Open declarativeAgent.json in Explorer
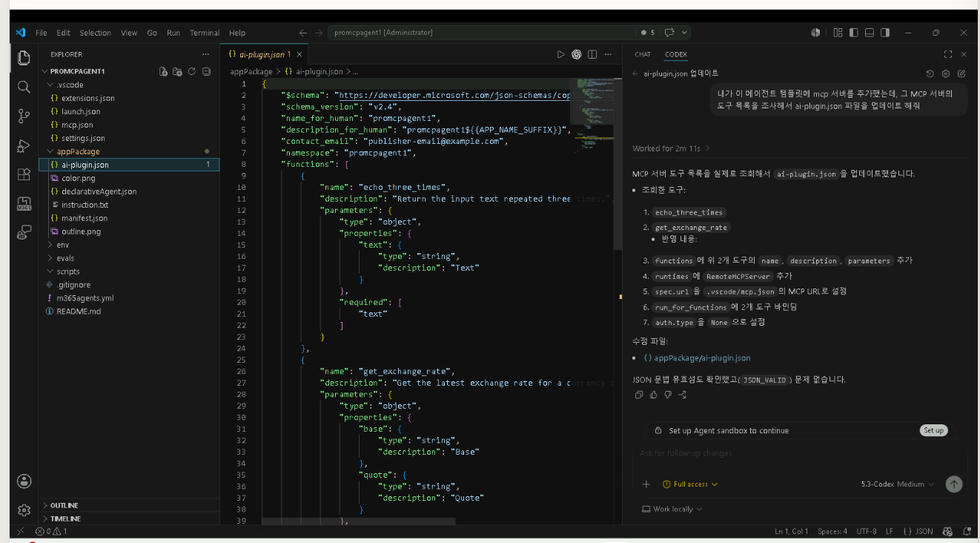980x543 pixels. [x=99, y=191]
